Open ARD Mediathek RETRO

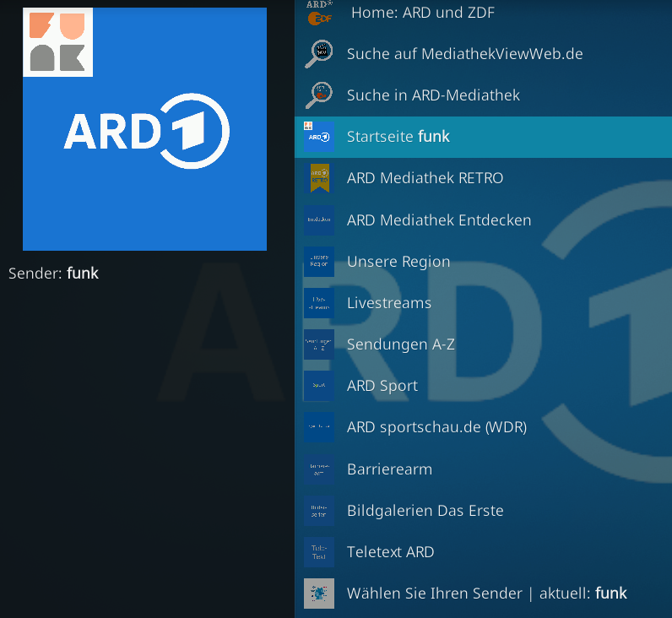[425, 178]
